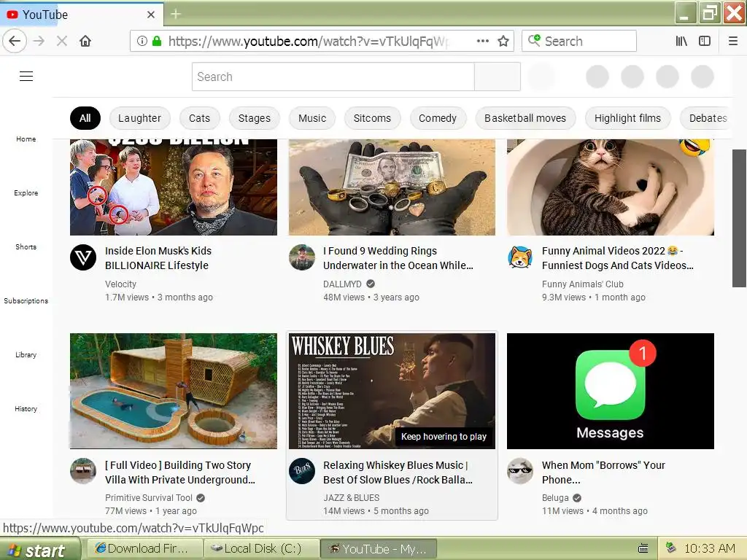Open the Elon Musk's Kids video thumbnail

[x=174, y=187]
